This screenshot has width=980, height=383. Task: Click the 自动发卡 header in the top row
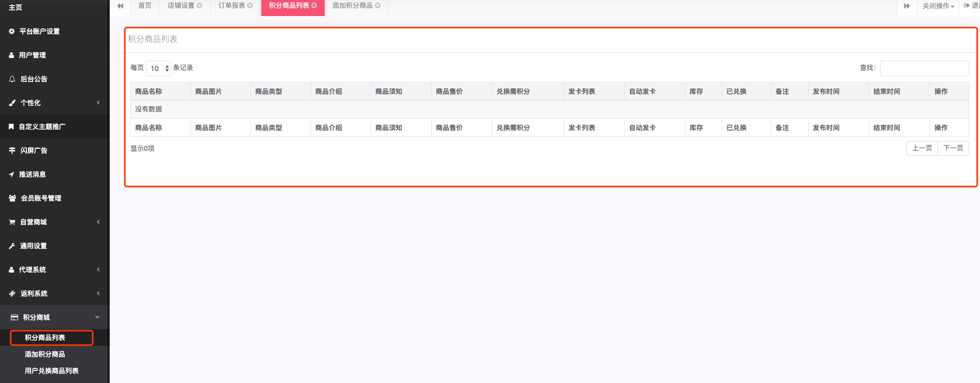pyautogui.click(x=655, y=92)
